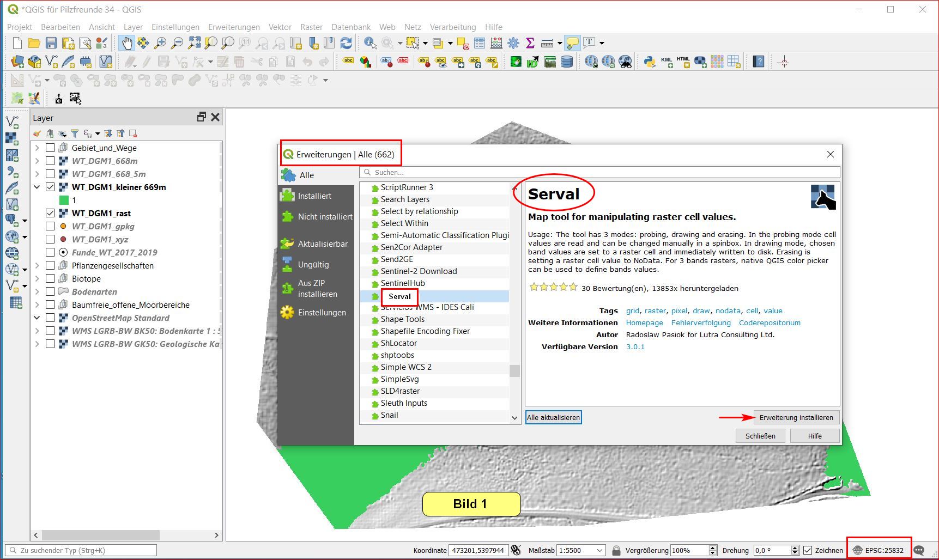The height and width of the screenshot is (560, 939).
Task: Click the Statistical Summary sigma icon
Action: (x=530, y=43)
